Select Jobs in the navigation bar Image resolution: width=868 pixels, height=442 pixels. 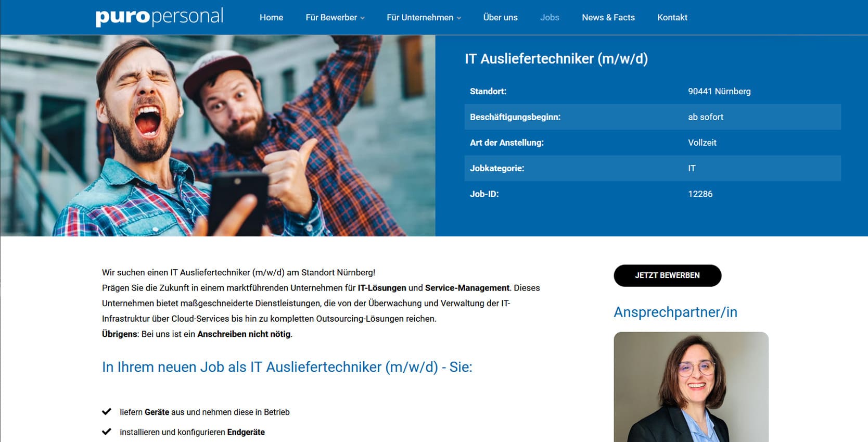(549, 18)
